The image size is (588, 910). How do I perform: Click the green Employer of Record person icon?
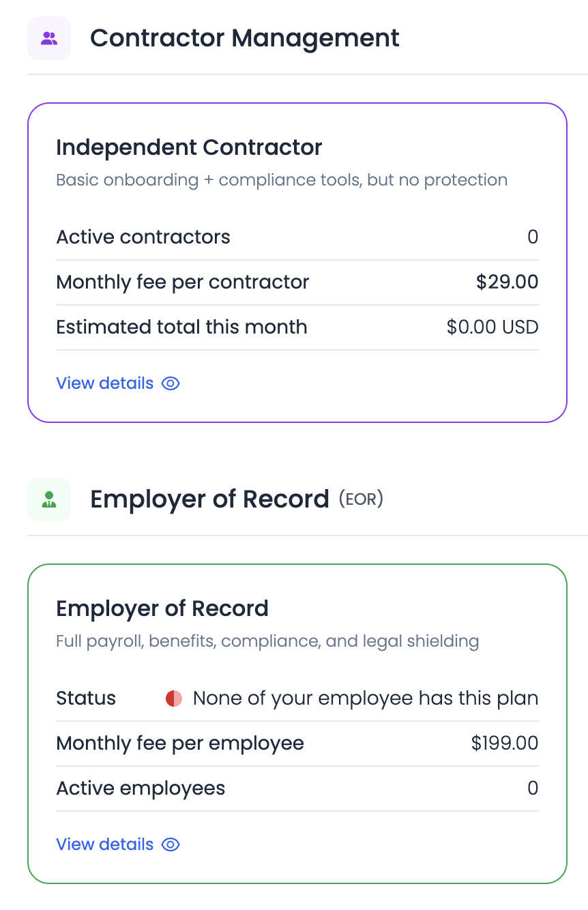49,499
